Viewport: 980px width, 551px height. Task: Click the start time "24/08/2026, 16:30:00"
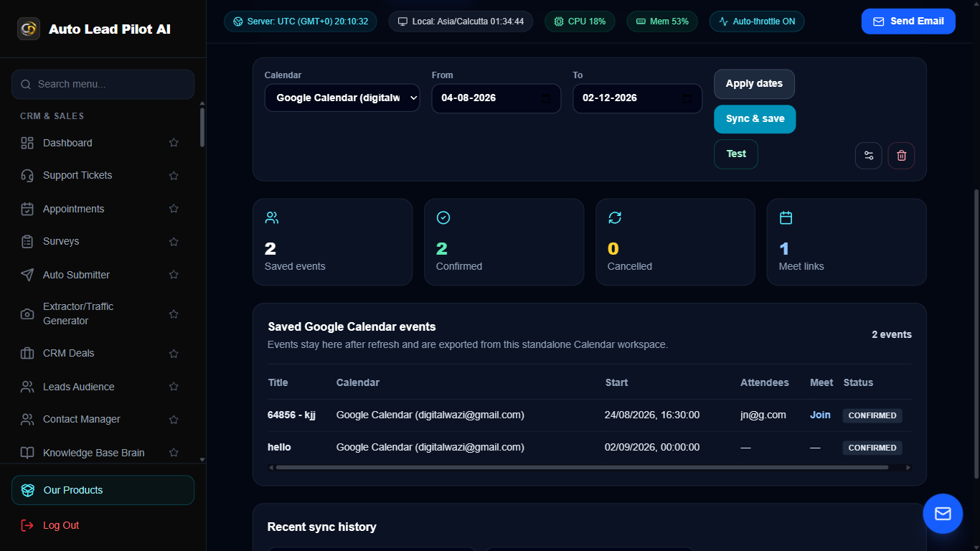point(652,415)
